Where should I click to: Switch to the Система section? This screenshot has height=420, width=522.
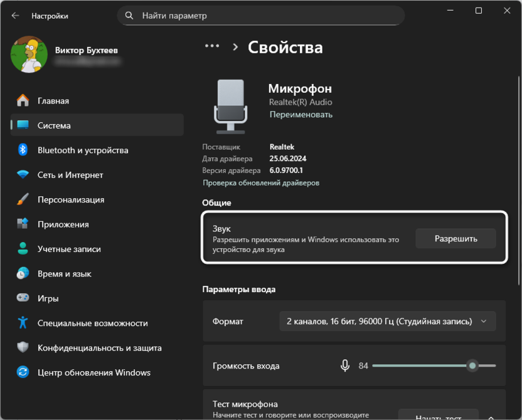23,125
